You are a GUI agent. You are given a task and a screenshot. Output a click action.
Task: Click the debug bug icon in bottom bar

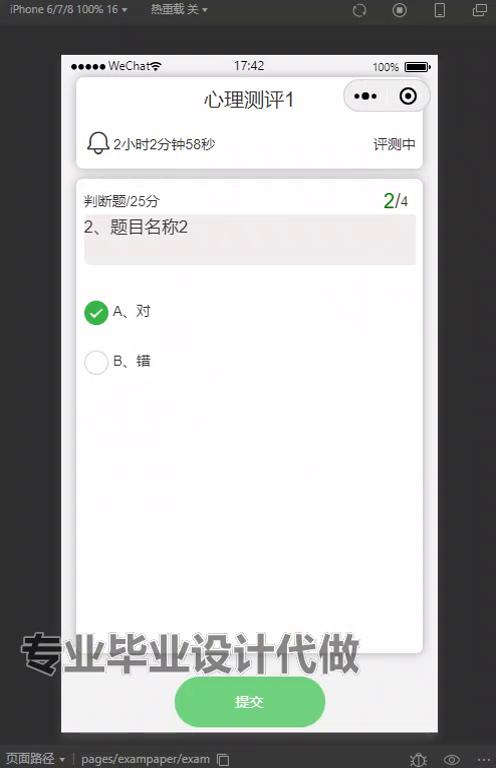[x=418, y=760]
